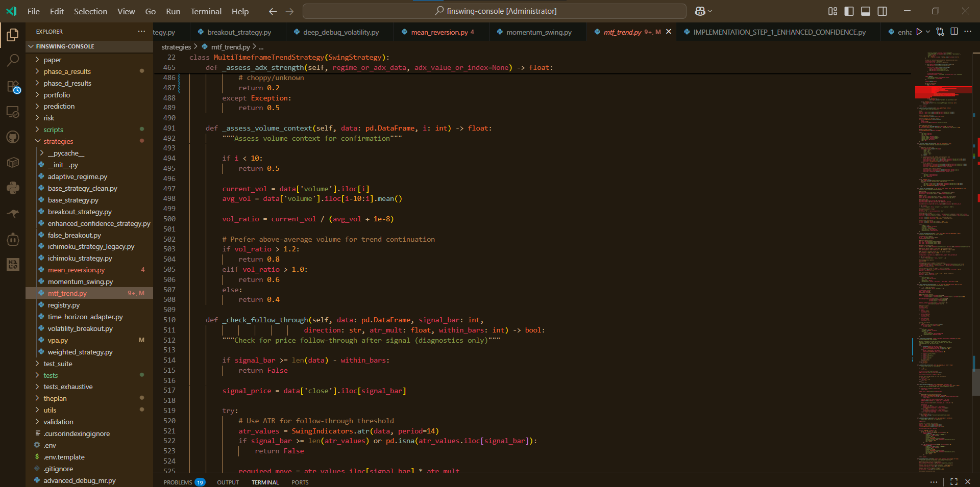Viewport: 980px width, 487px height.
Task: Expand the tests_exhaustive folder
Action: point(68,387)
